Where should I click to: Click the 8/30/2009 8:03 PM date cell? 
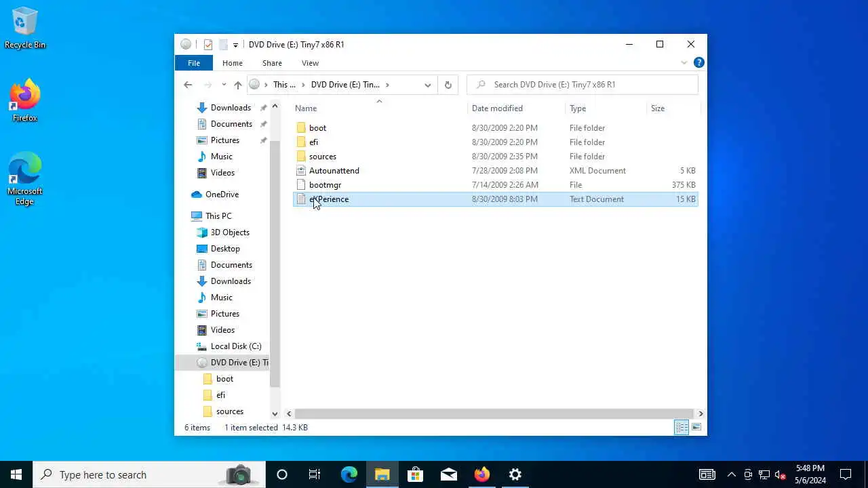505,199
